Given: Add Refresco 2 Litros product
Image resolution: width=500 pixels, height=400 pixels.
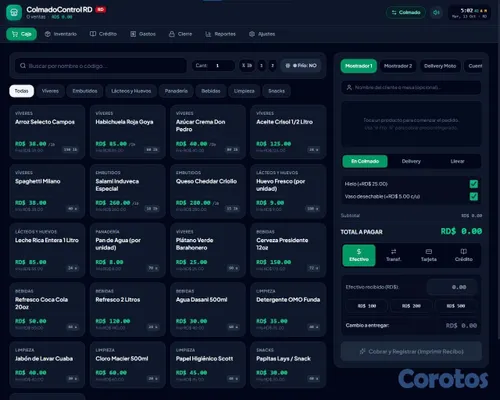Looking at the screenshot, I should point(128,309).
